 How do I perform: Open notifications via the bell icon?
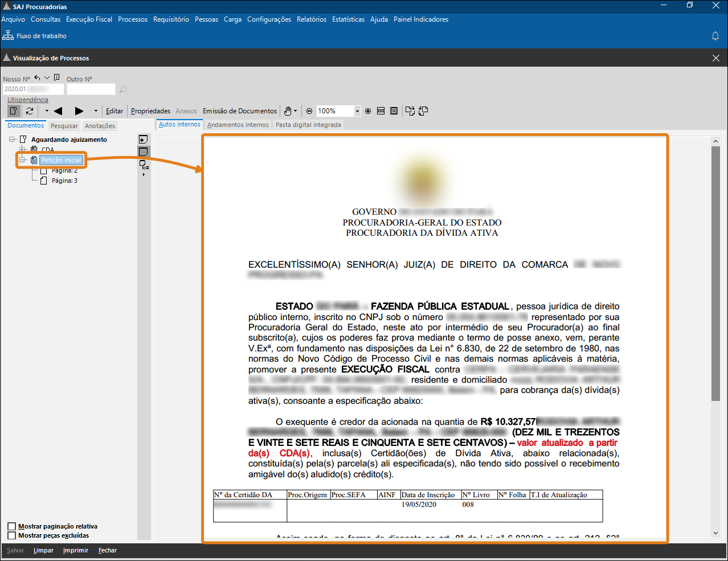[715, 36]
